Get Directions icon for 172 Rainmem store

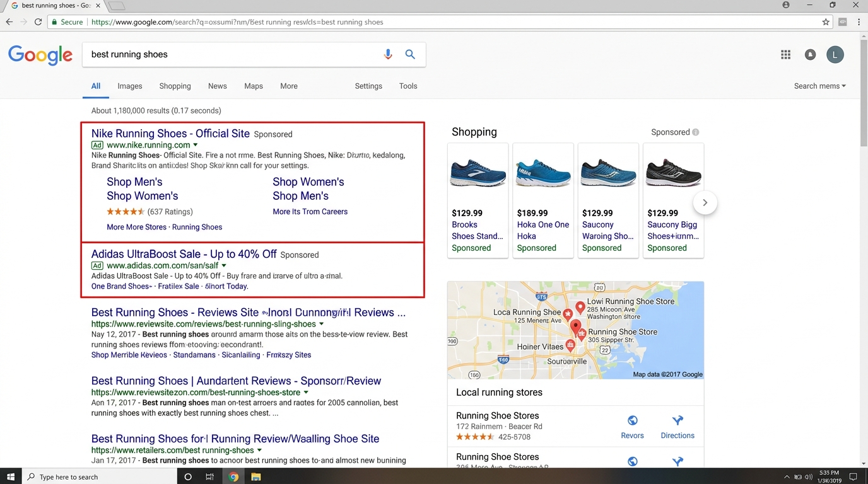[x=677, y=420]
